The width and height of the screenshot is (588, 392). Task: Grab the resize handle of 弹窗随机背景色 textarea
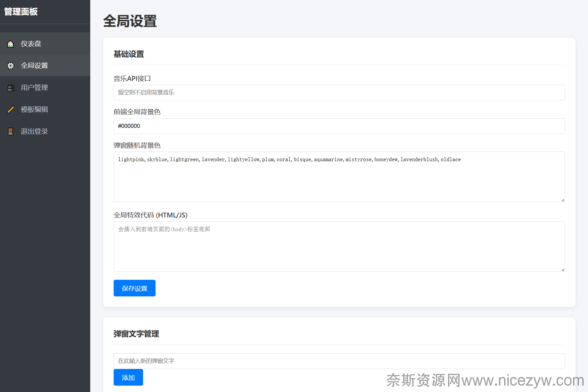pos(563,200)
